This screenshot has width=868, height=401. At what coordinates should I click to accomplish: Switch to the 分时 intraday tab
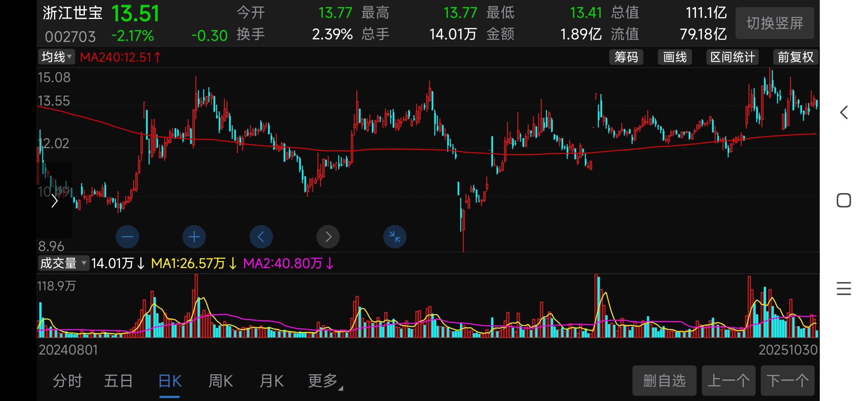point(67,381)
